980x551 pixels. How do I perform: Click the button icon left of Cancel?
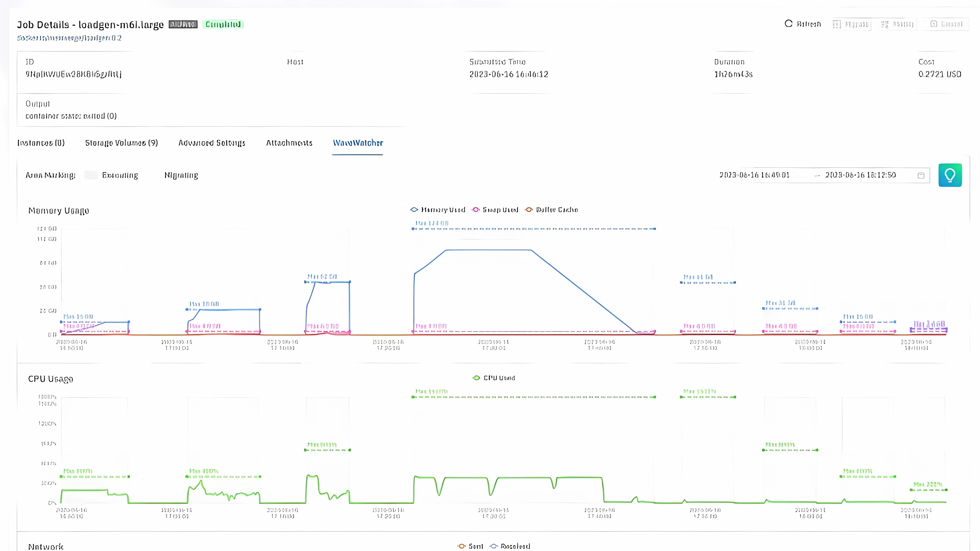pos(885,24)
